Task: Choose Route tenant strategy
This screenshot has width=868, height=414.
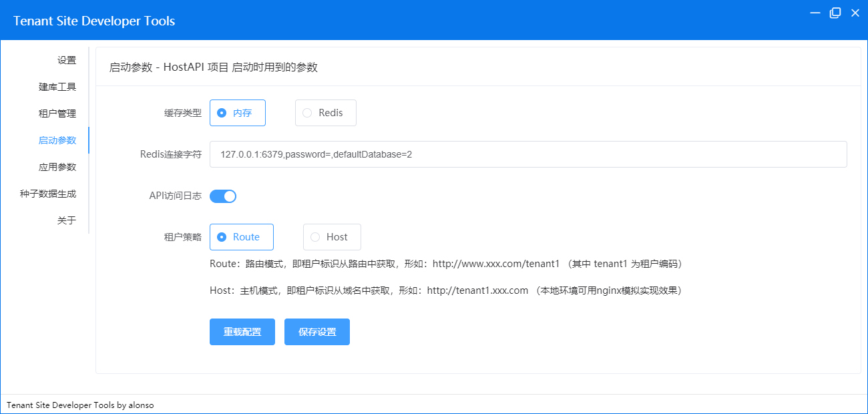Action: click(x=242, y=237)
